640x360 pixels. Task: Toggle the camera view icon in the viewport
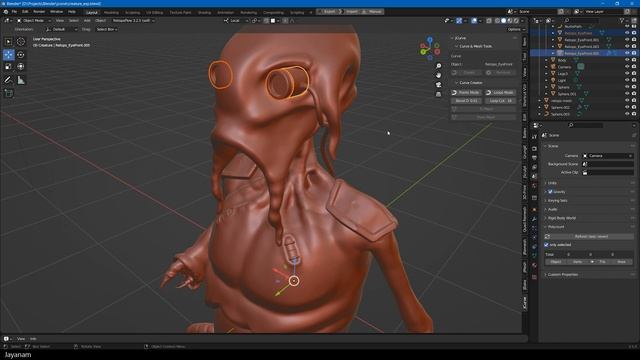coord(438,84)
